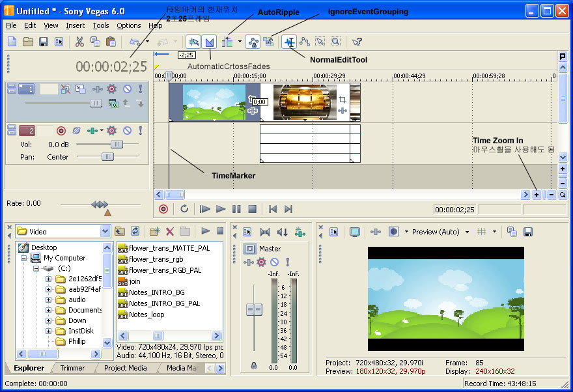Switch to the Project Media tab
This screenshot has width=573, height=392.
pyautogui.click(x=125, y=368)
